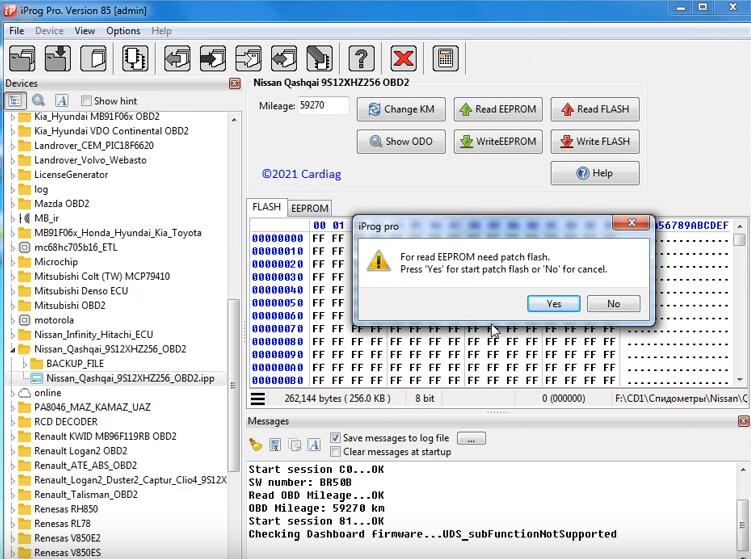Click the Change KM button

(x=401, y=109)
